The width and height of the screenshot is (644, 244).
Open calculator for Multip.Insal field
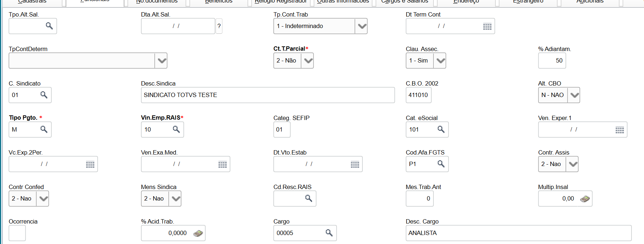point(584,199)
